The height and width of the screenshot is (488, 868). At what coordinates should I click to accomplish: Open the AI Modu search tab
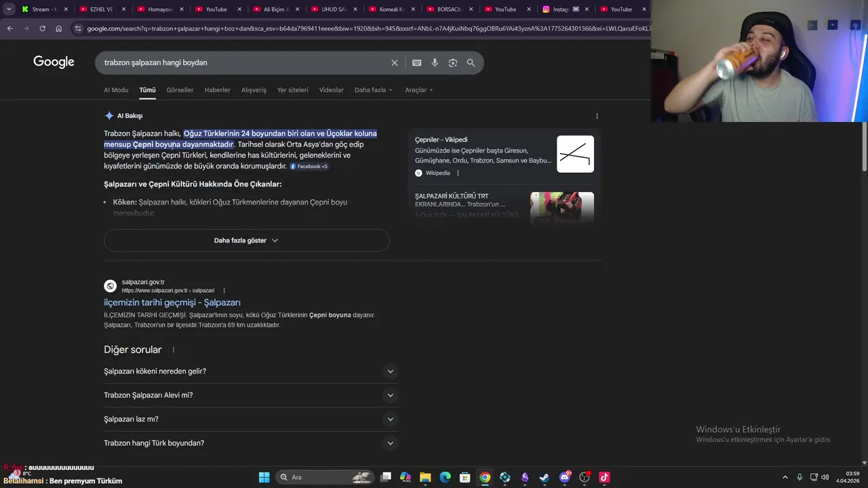tap(116, 90)
